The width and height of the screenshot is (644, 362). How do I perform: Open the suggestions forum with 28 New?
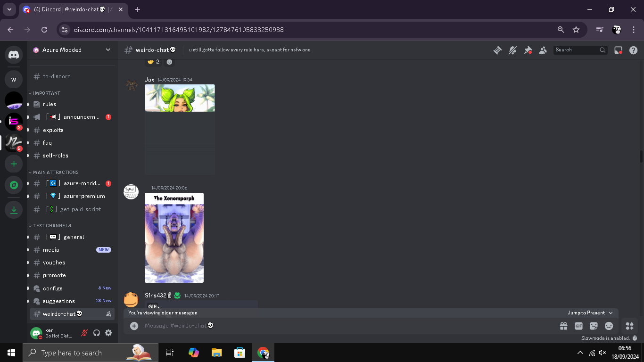73,301
